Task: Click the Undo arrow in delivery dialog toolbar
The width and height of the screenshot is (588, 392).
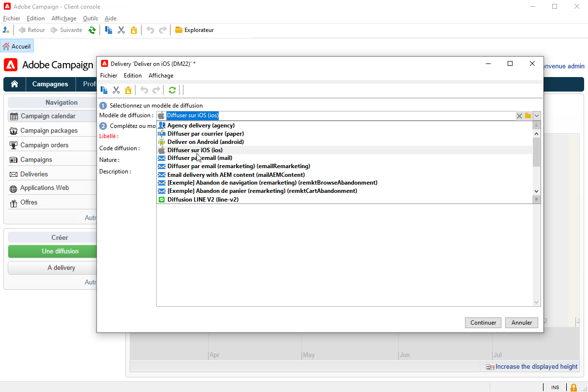Action: (x=144, y=90)
